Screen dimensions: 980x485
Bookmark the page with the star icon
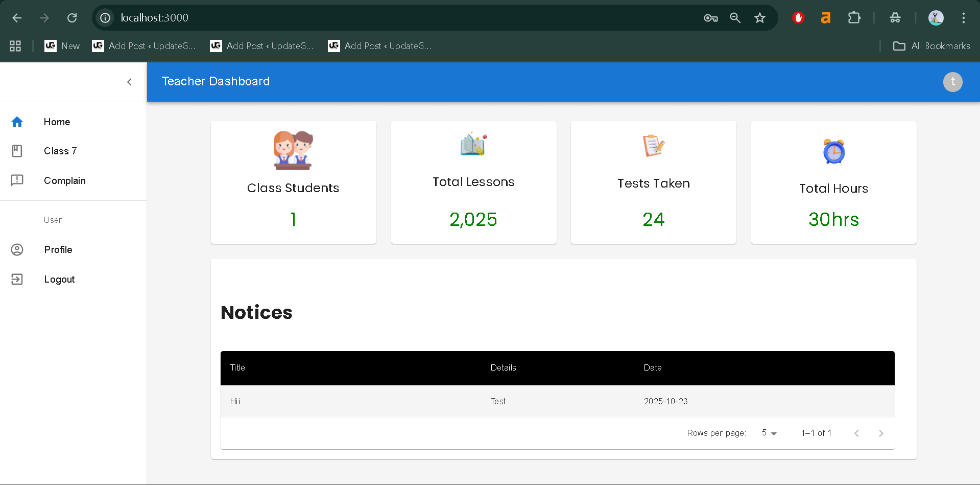pos(759,17)
